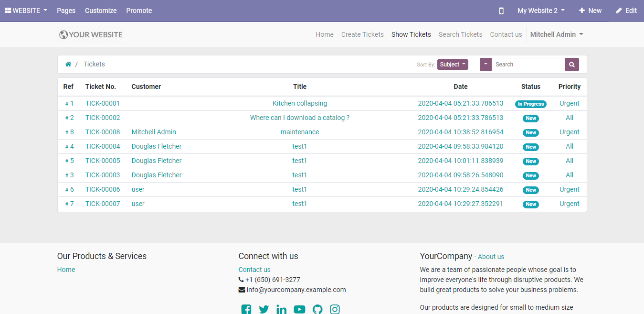Click the Status column header

coord(531,87)
